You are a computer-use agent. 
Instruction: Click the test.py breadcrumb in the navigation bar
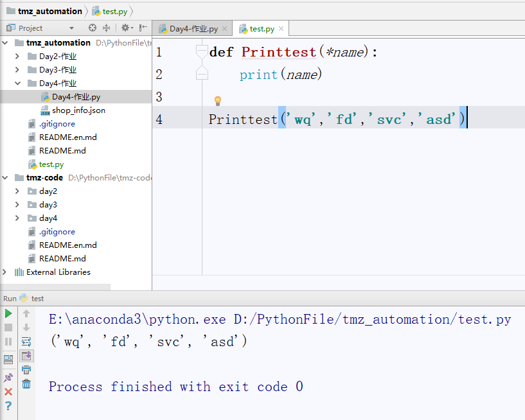[111, 12]
